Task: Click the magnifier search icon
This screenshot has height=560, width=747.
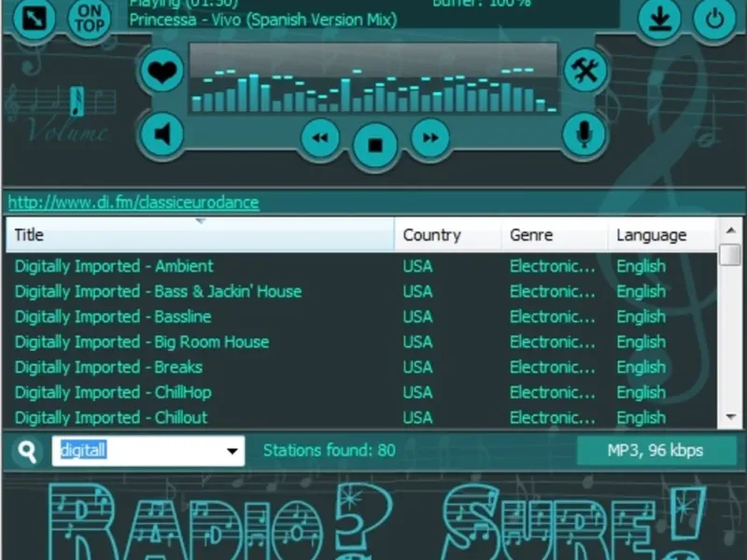Action: point(27,451)
